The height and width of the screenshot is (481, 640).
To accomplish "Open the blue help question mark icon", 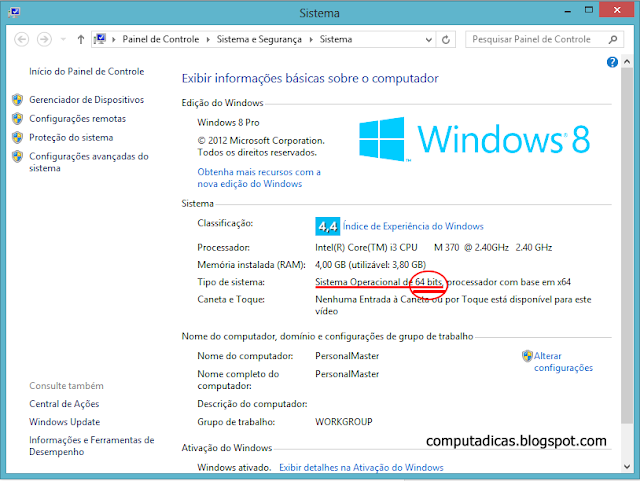I will tap(612, 62).
